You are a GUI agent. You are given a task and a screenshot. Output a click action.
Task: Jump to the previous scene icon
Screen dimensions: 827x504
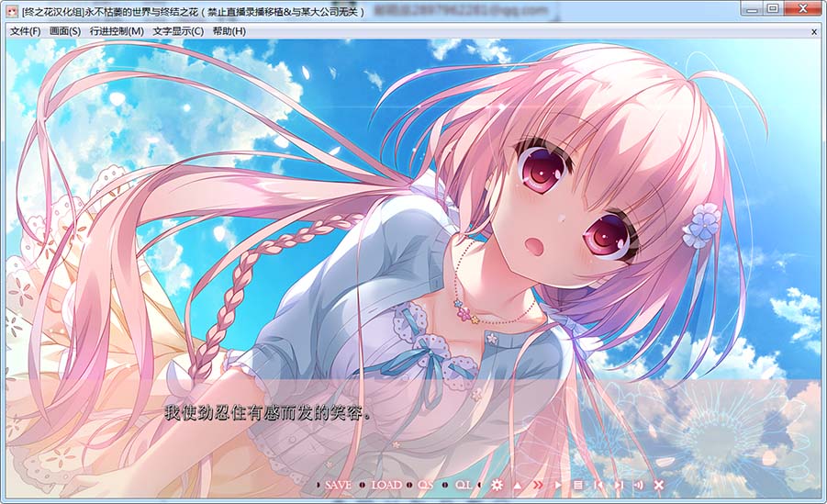coord(598,485)
